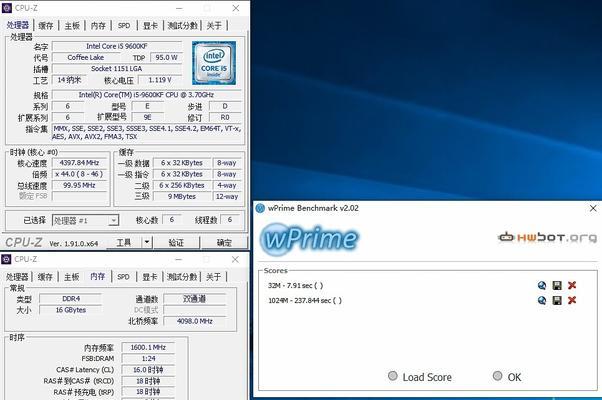Click the Coffee Lake codename field
This screenshot has width=602, height=400.
coord(86,58)
